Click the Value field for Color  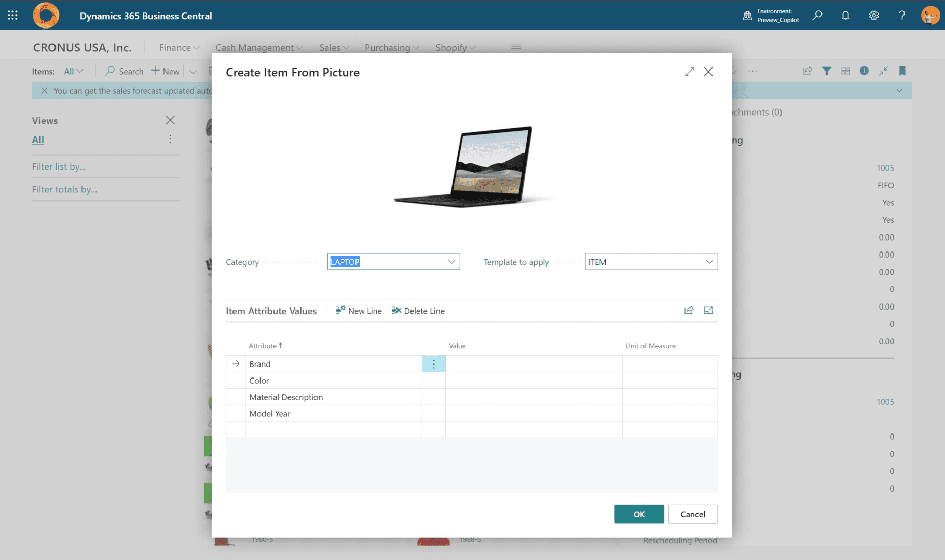coord(533,381)
